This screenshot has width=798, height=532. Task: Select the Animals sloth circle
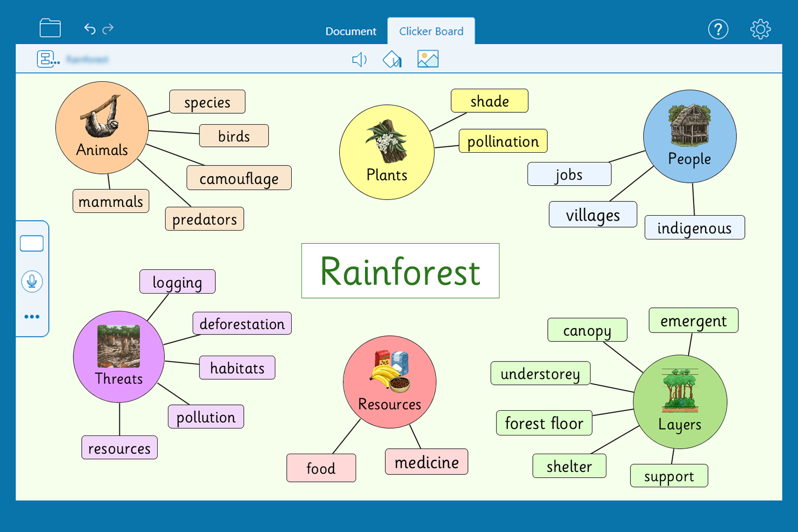pos(102,128)
